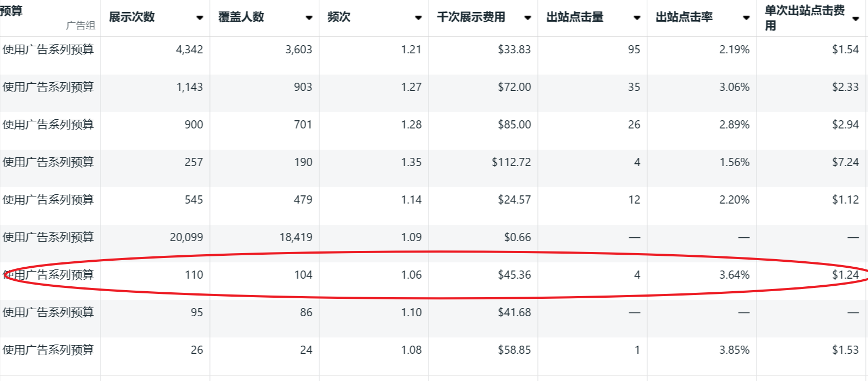Click the 4,342 impressions cell
The width and height of the screenshot is (868, 381).
[189, 50]
